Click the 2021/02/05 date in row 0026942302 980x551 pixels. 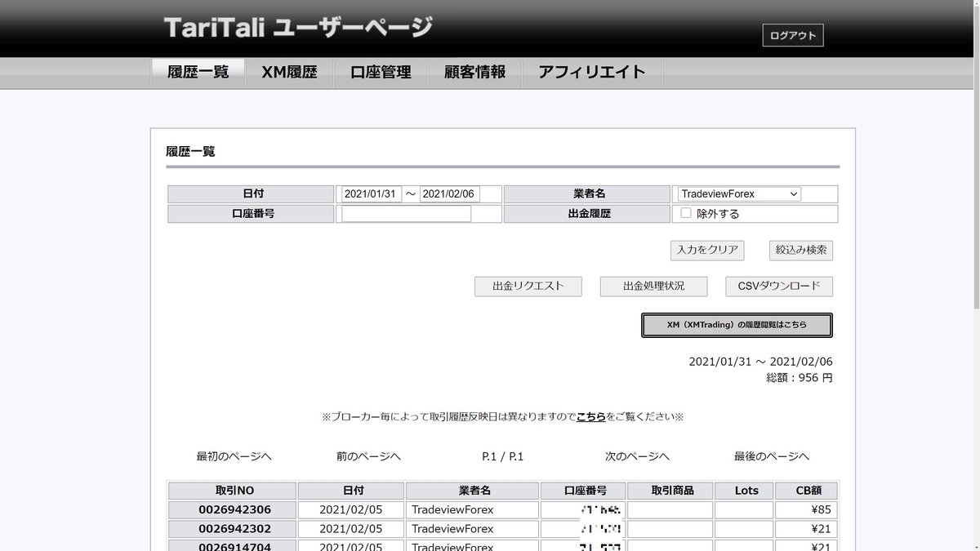coord(350,529)
